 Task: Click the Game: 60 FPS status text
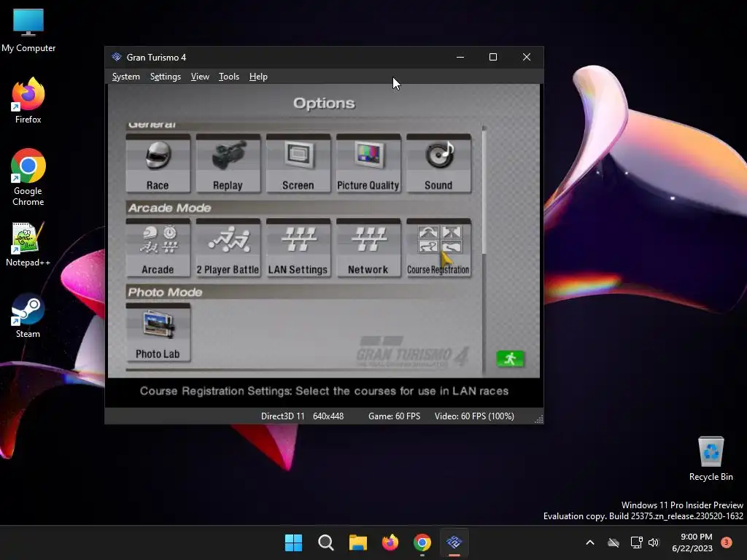(x=394, y=416)
